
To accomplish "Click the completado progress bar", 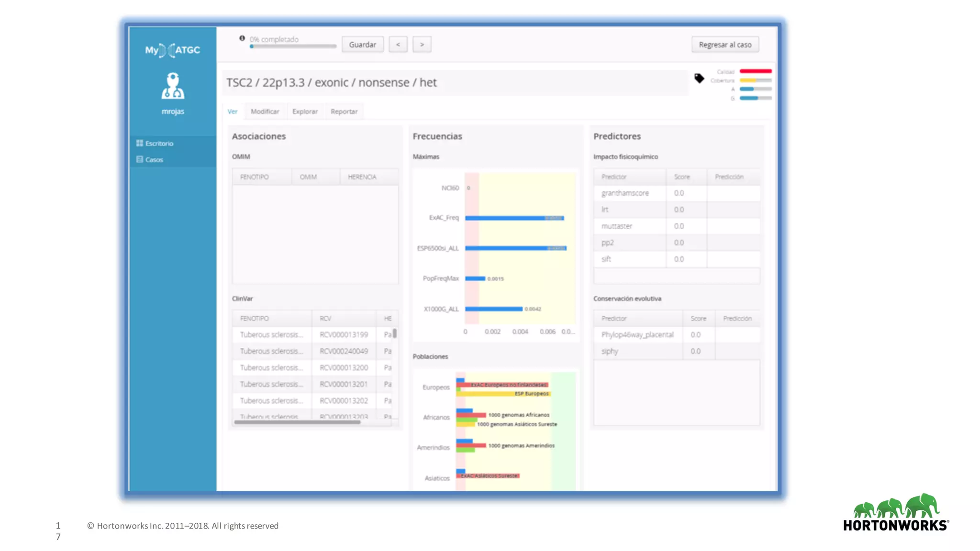I will click(293, 46).
